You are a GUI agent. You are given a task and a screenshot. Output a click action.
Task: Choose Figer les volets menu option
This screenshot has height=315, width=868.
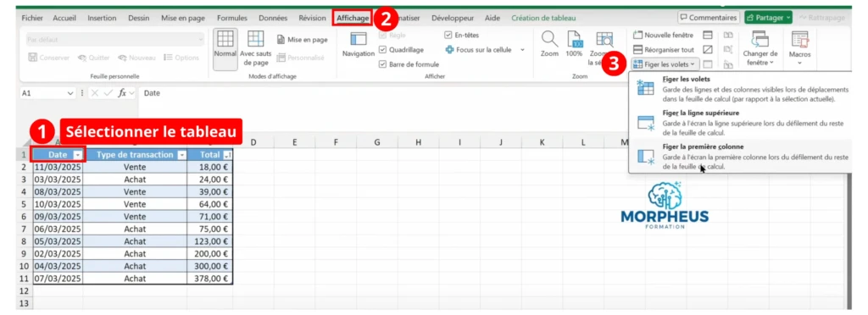[x=740, y=88]
